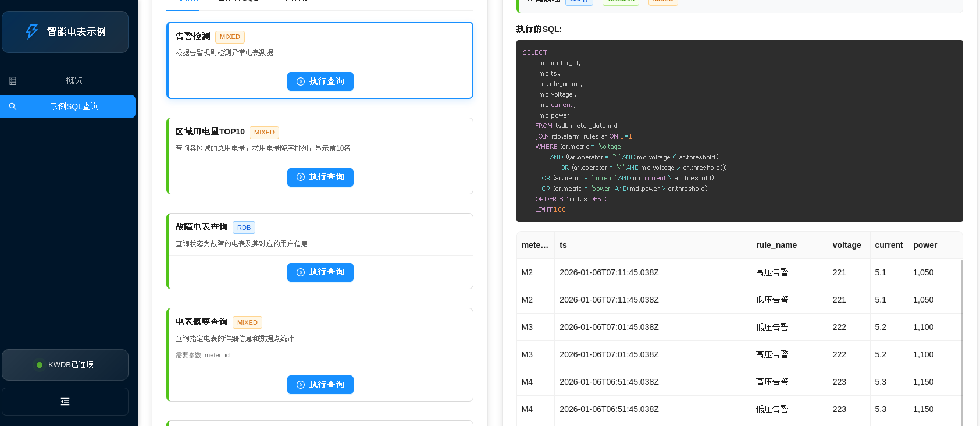Run the 区域用电量TOP10 query

320,177
